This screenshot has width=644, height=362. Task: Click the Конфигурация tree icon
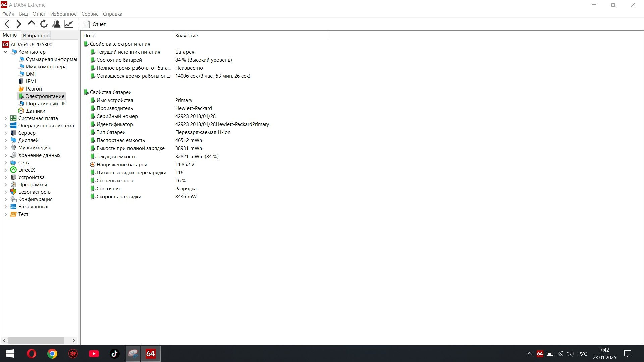pyautogui.click(x=13, y=199)
